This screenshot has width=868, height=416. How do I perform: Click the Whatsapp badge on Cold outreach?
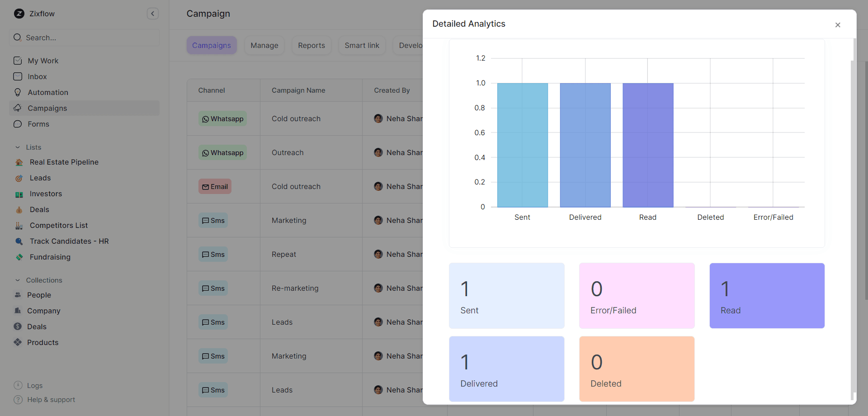[x=222, y=118]
